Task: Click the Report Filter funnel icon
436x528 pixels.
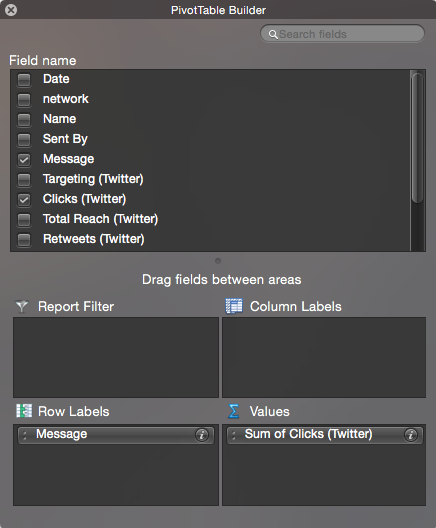Action: click(22, 306)
